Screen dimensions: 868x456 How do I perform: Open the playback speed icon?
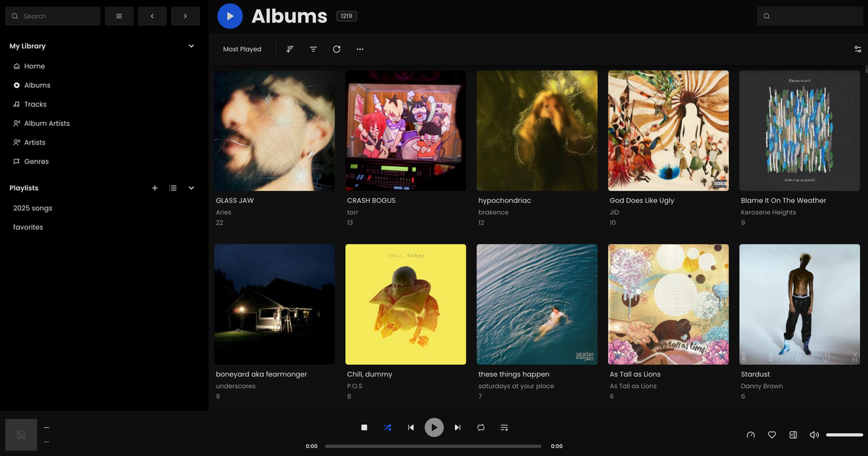click(x=750, y=434)
